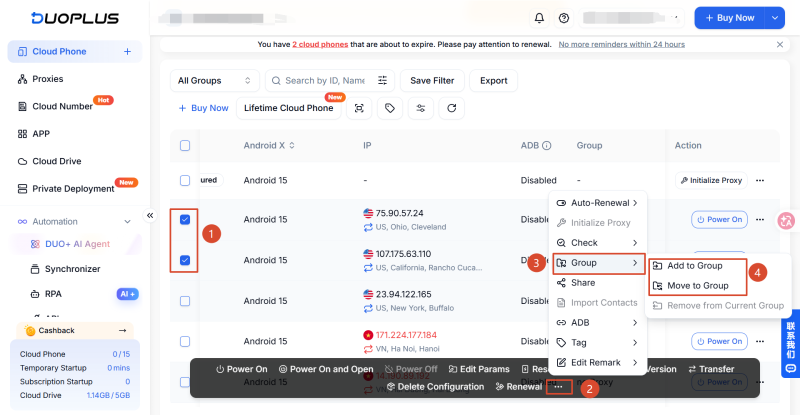Open DUO+ AI Agent

[x=77, y=244]
